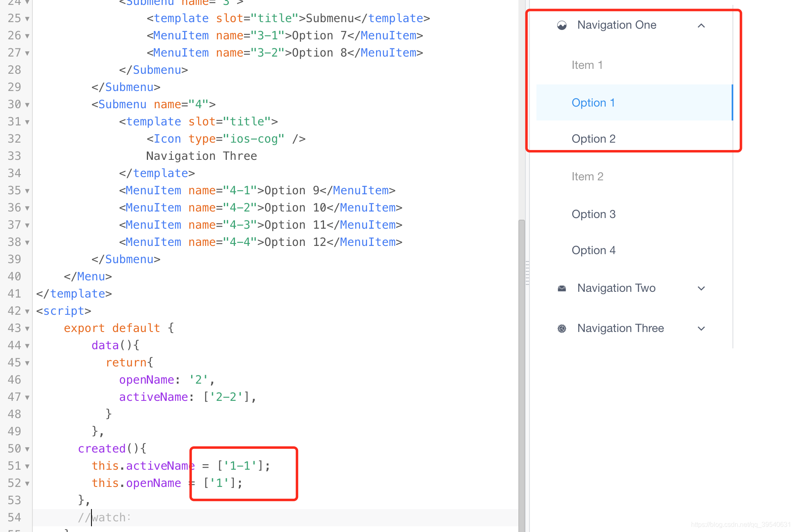Click the pane splitter drag handle

point(527,273)
